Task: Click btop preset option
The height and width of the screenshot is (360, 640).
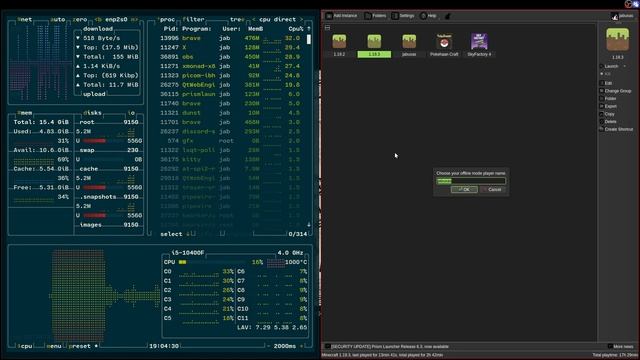Action: tap(80, 346)
